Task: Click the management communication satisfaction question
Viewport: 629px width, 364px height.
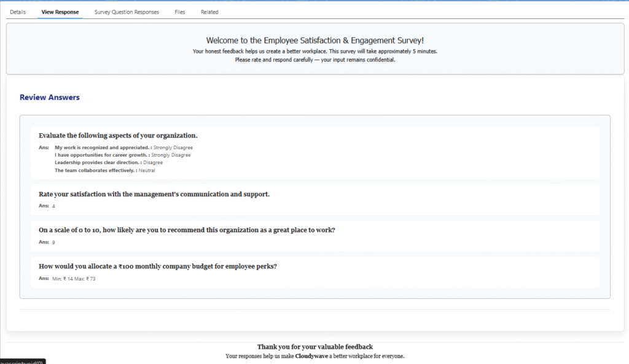Action: click(x=154, y=194)
